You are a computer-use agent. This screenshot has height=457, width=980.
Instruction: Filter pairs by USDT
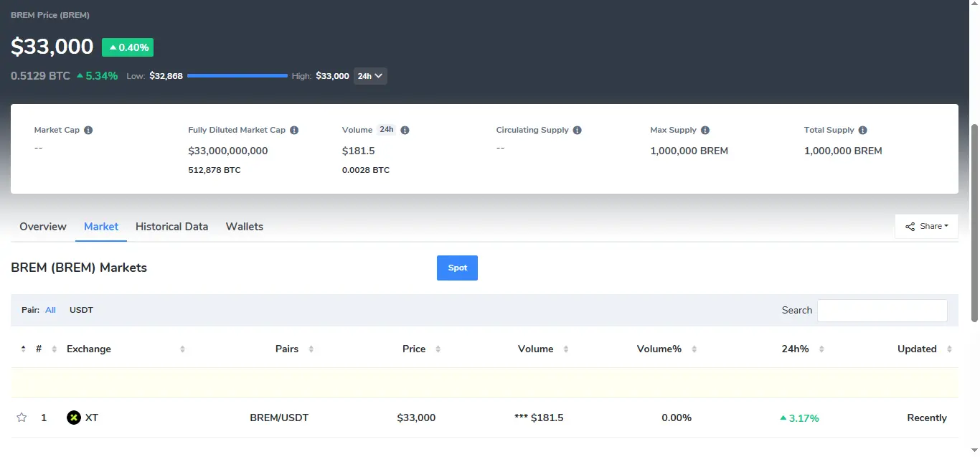click(81, 310)
